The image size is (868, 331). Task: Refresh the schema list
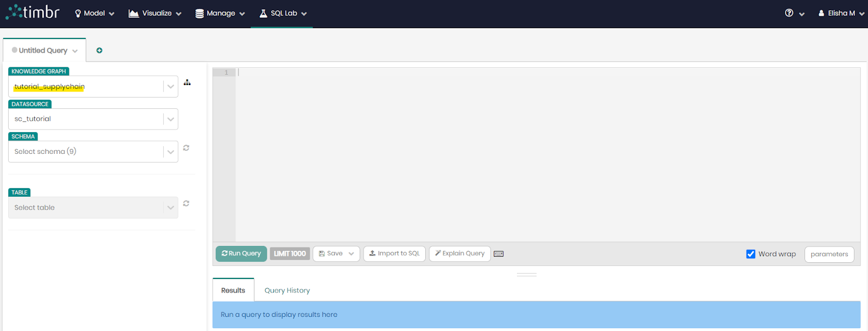point(186,148)
